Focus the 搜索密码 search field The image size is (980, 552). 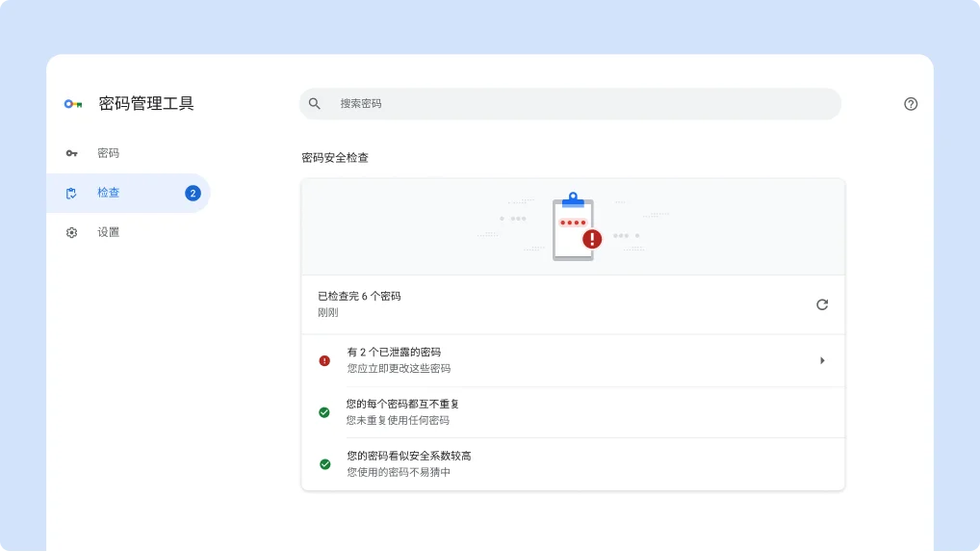578,103
